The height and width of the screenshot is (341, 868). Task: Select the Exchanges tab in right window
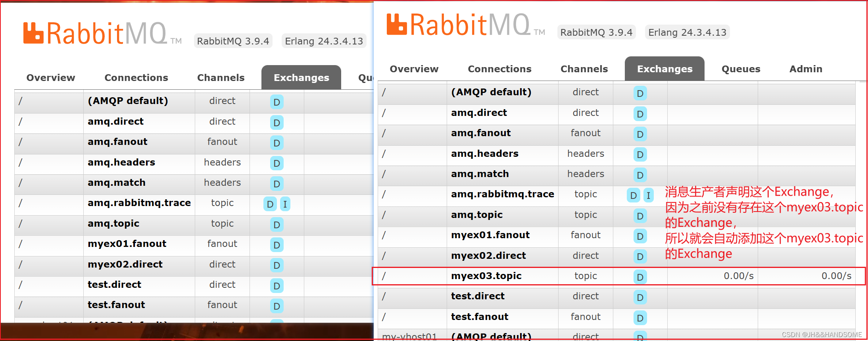665,69
